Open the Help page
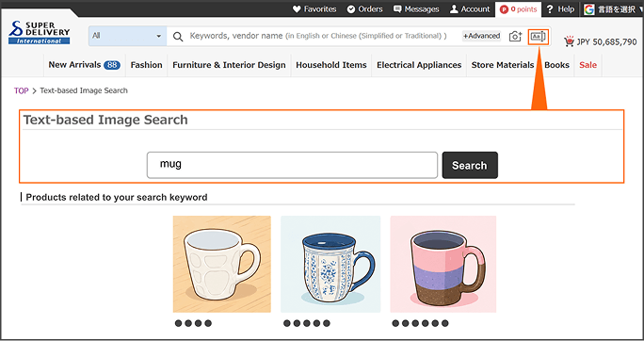The height and width of the screenshot is (341, 644). pyautogui.click(x=560, y=9)
